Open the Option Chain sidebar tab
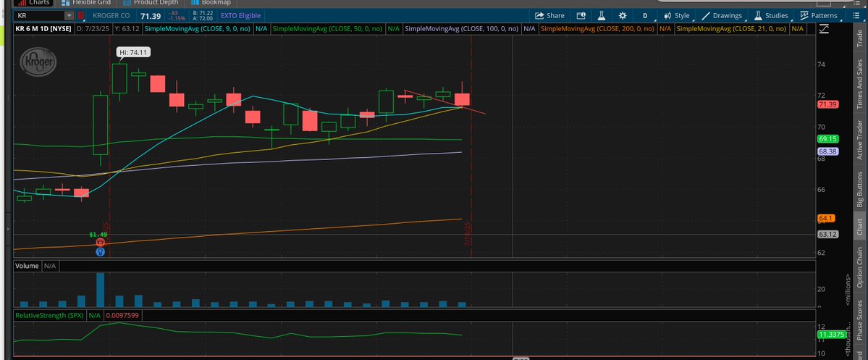This screenshot has width=868, height=360. [x=860, y=268]
